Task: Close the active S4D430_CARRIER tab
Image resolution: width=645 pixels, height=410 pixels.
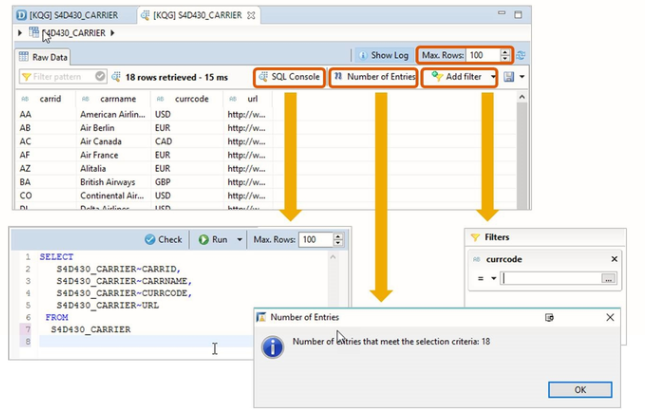Action: [250, 15]
